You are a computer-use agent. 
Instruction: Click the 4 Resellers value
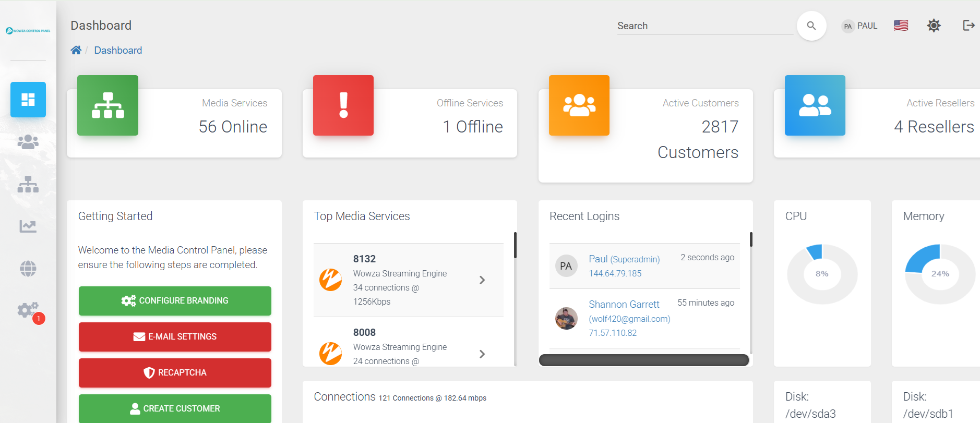934,127
